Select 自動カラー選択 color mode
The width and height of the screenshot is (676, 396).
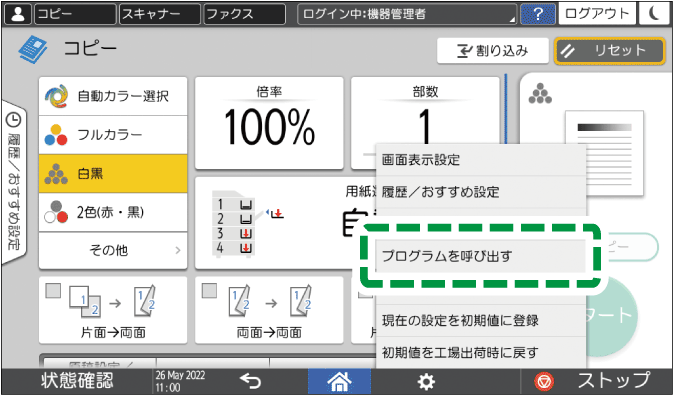click(x=113, y=96)
